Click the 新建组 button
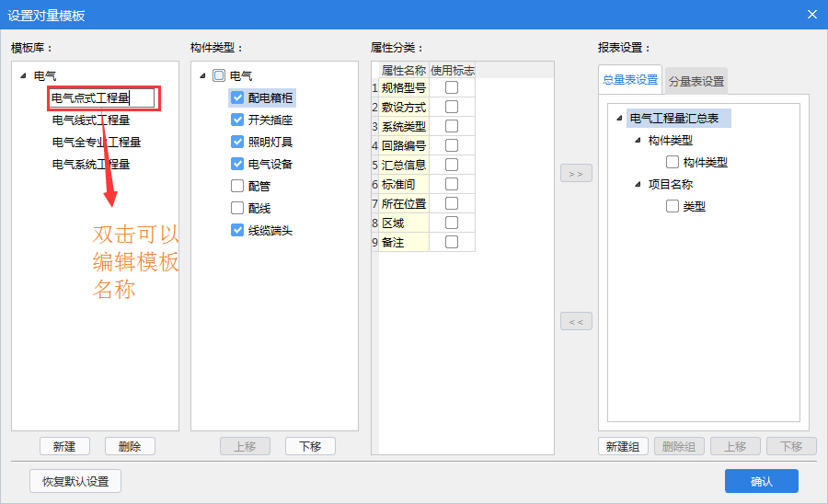This screenshot has height=504, width=828. (x=623, y=446)
